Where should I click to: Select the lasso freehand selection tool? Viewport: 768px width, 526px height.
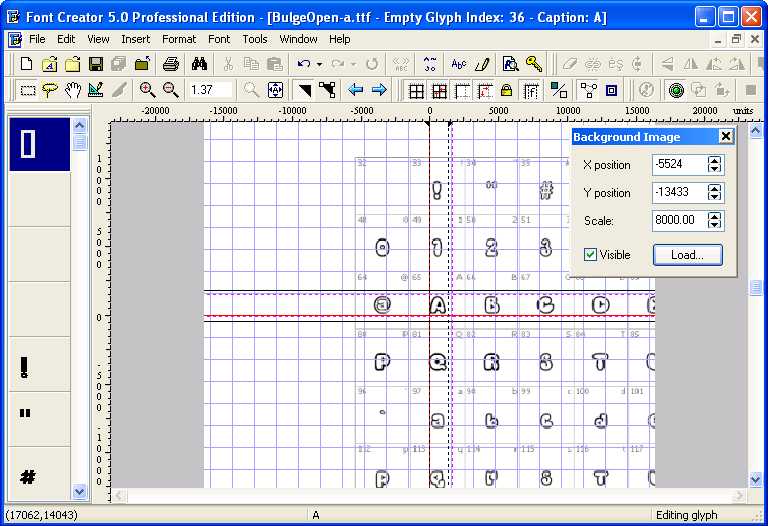point(50,90)
